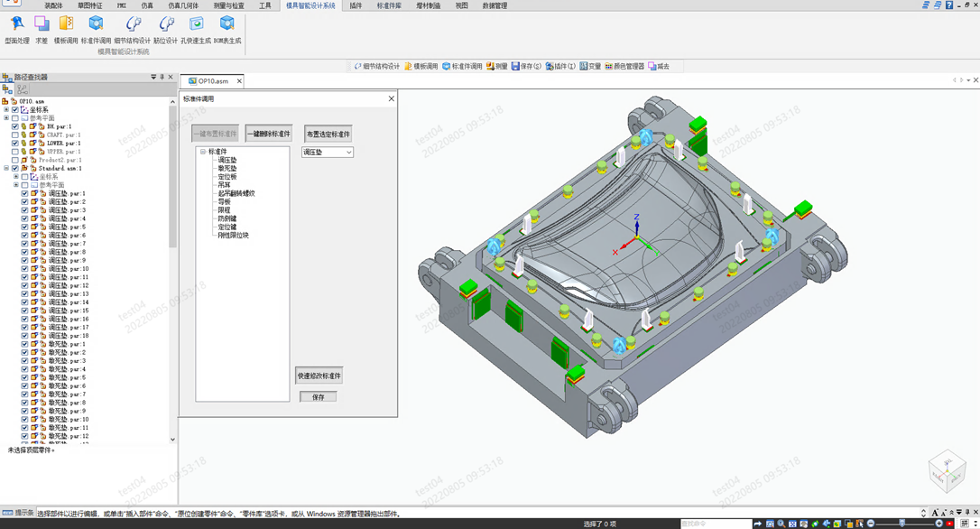Enable checkbox for UPPER.par:1
Screen dimensions: 980x529
(15, 152)
